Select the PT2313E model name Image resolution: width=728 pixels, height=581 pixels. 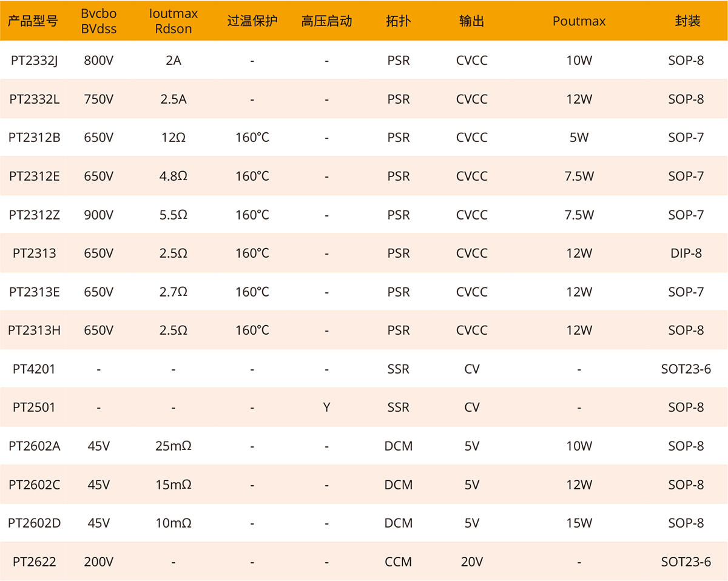pyautogui.click(x=34, y=292)
